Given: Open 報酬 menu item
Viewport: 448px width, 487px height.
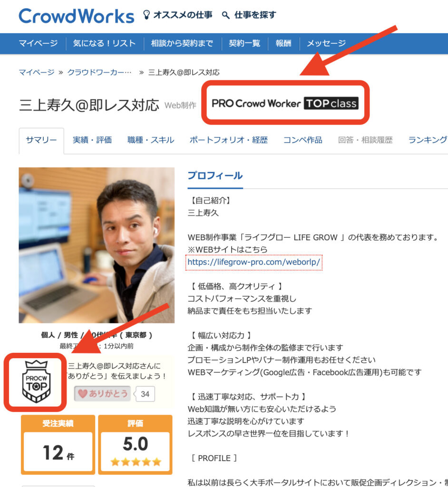Looking at the screenshot, I should pos(283,43).
